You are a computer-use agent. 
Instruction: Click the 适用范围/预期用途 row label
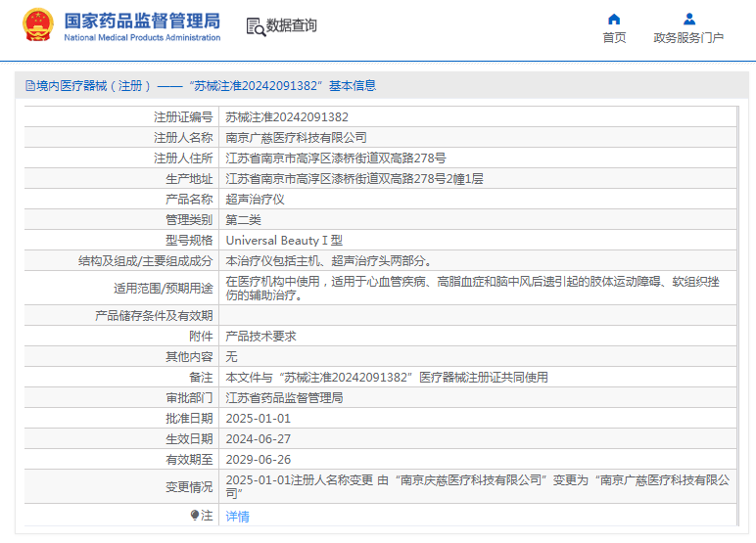point(163,288)
